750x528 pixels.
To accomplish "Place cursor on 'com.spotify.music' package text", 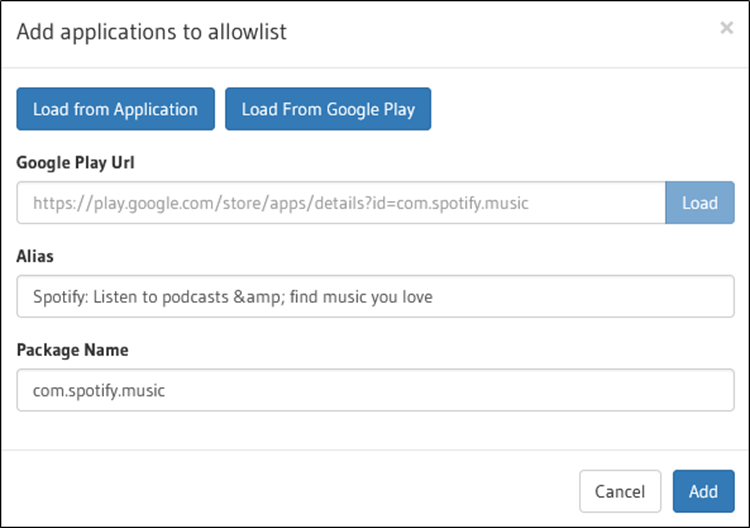I will tap(99, 391).
